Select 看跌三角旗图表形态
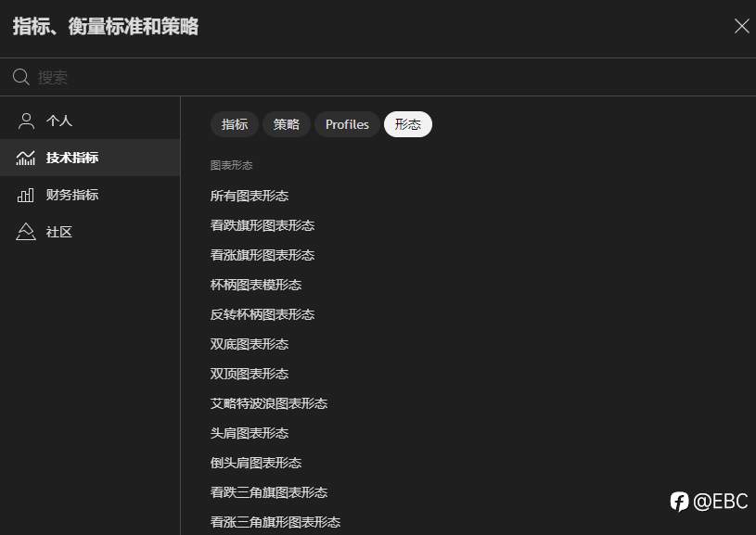756x535 pixels. pyautogui.click(x=269, y=492)
